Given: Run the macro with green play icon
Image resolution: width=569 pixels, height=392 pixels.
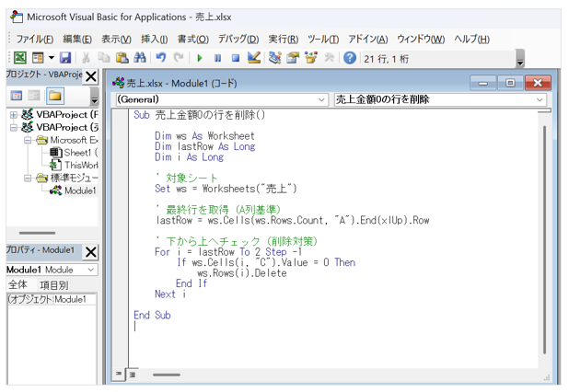Looking at the screenshot, I should [x=199, y=58].
